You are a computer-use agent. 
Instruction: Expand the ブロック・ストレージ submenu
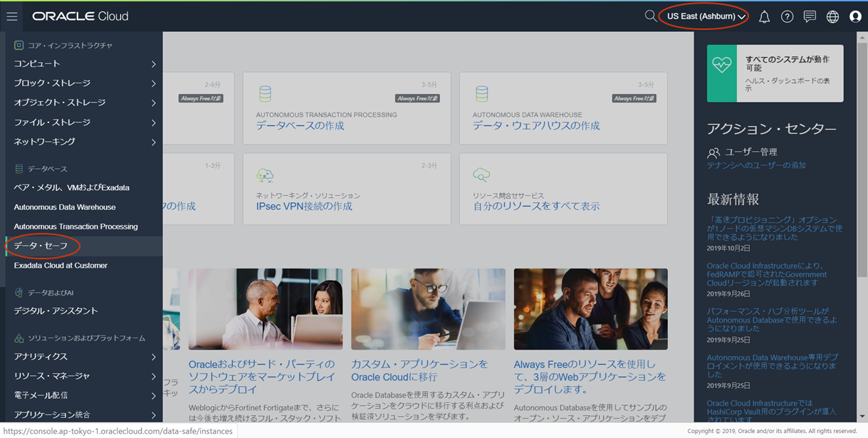click(84, 83)
